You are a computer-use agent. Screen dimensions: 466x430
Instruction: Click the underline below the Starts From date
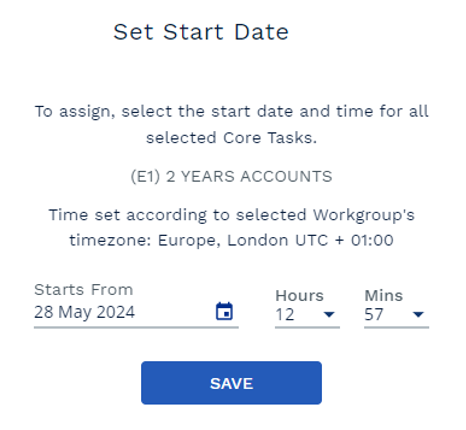coord(136,327)
